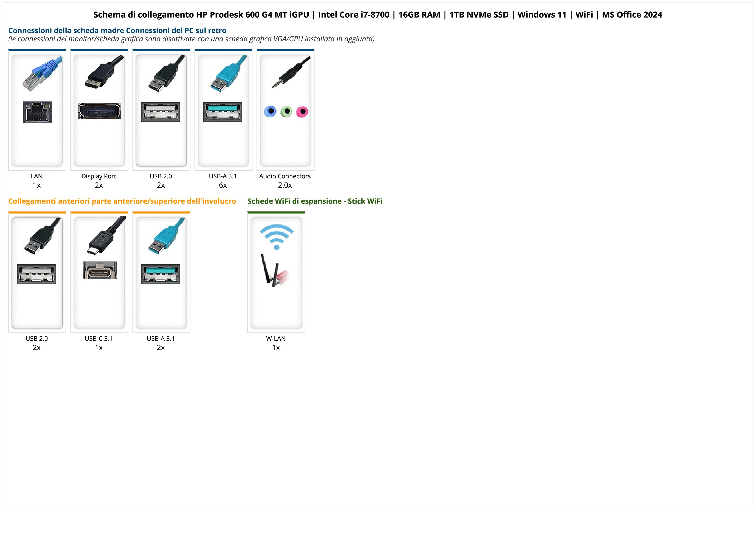Viewport: 756px width, 534px height.
Task: Click the green WiFi expansion cards heading
Action: tap(315, 201)
